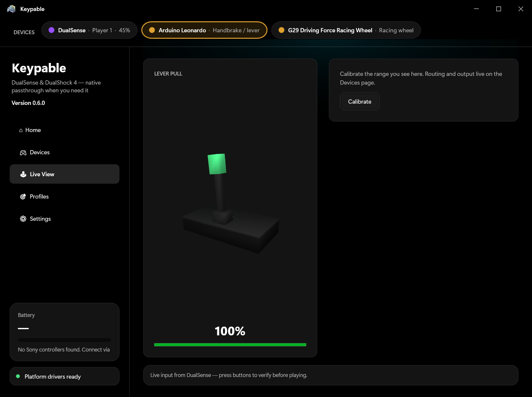Click the Devices gamepad icon
The width and height of the screenshot is (532, 397).
pyautogui.click(x=23, y=153)
